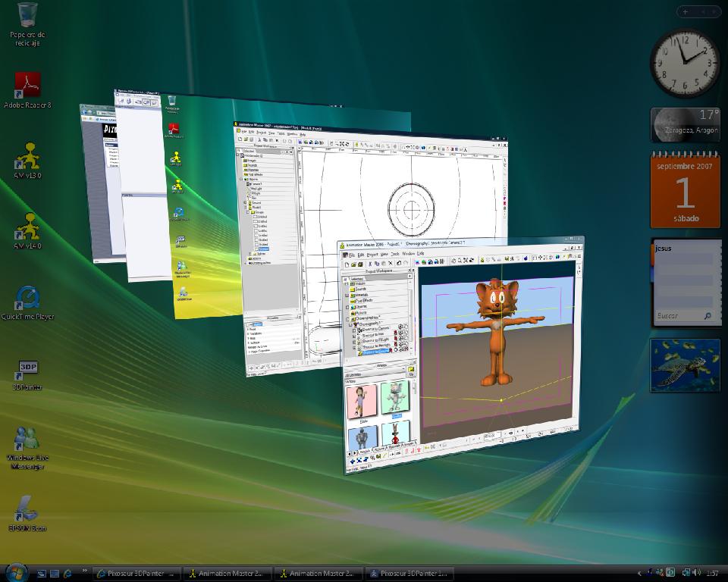Click Undo arrow icon in Animation Master 2006 toolbar
This screenshot has height=582, width=728.
[x=399, y=263]
